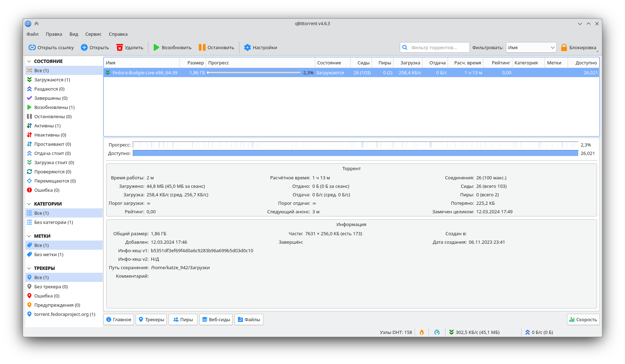Switch to the Файлы tab

click(x=249, y=319)
